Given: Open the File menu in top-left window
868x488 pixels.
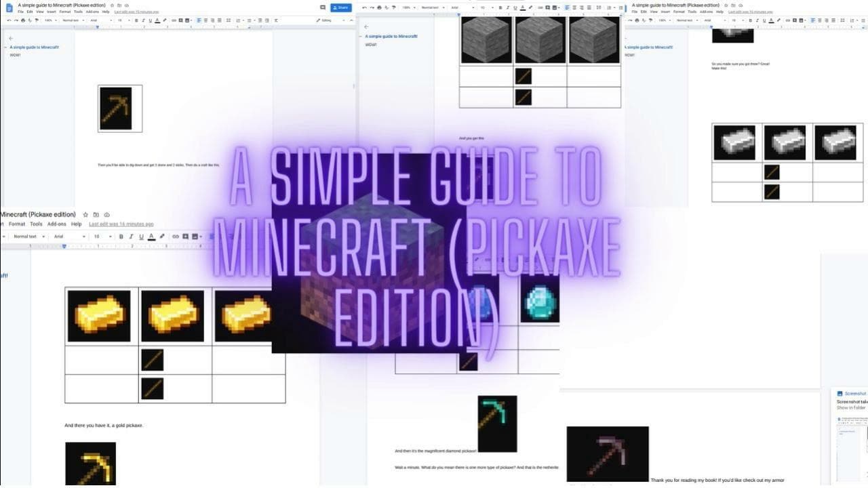Looking at the screenshot, I should tap(20, 12).
